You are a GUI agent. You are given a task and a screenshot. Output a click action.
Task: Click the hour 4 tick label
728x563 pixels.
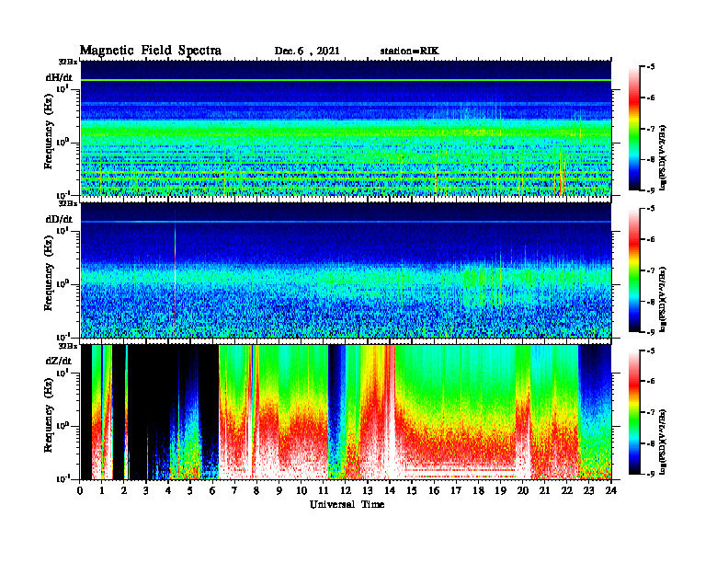168,490
